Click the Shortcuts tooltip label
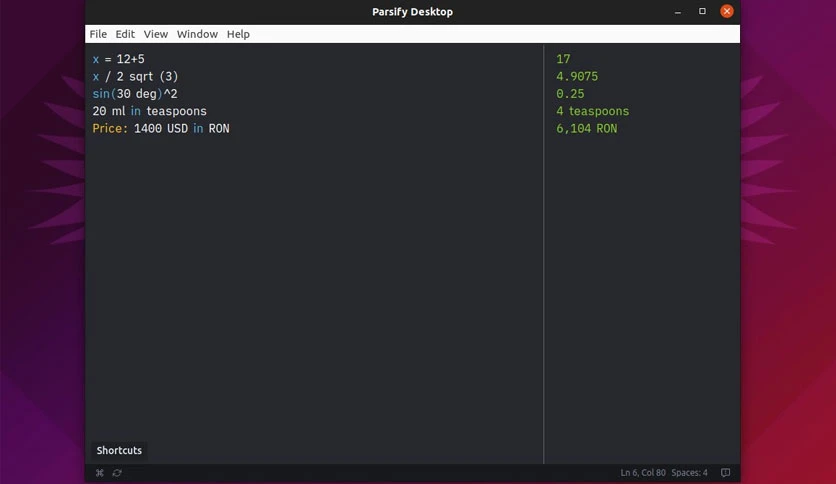The image size is (836, 484). click(119, 450)
